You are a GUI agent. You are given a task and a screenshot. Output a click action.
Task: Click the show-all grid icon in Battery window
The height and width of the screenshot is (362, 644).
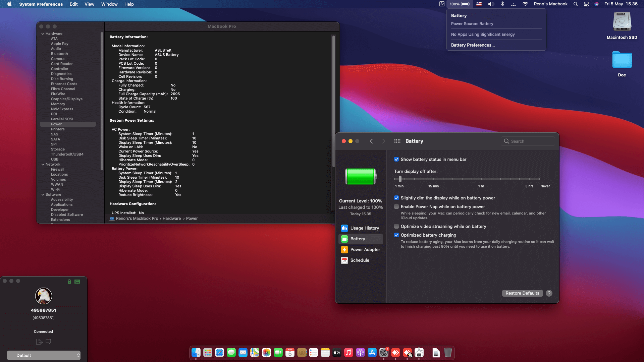(397, 141)
